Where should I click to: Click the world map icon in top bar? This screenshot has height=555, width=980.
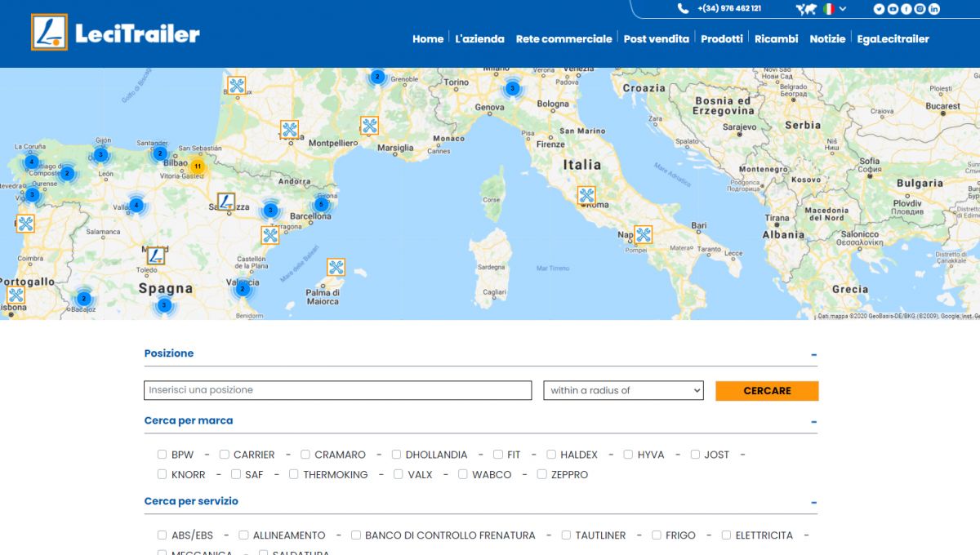coord(806,9)
